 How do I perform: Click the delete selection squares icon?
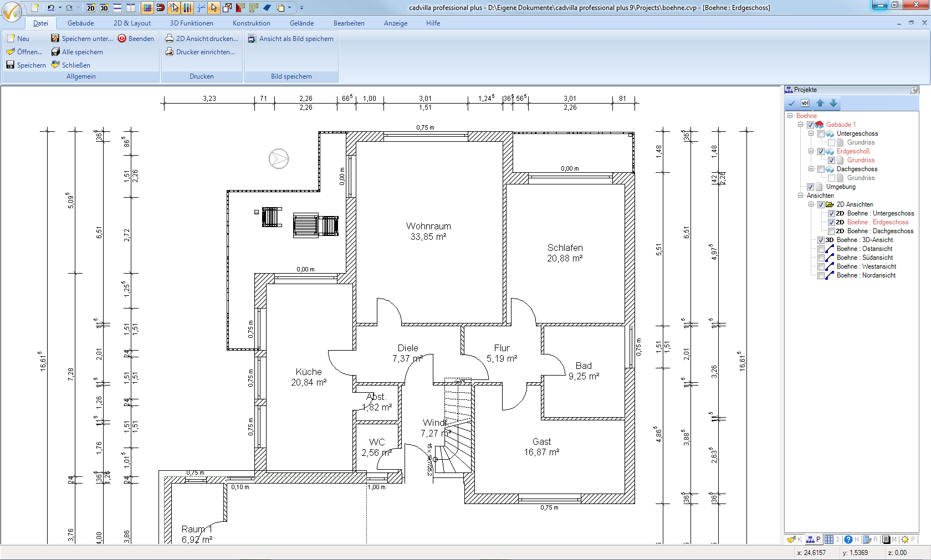[227, 8]
